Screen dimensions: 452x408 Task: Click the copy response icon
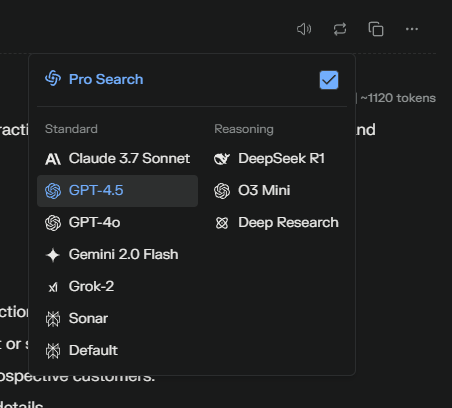(x=376, y=29)
